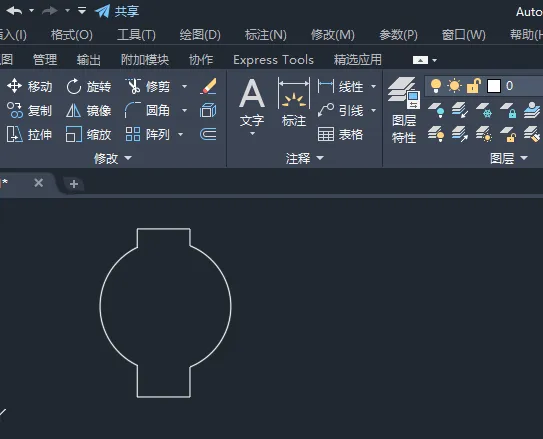Viewport: 543px width, 439px height.
Task: Click the Redo arrow
Action: click(50, 11)
